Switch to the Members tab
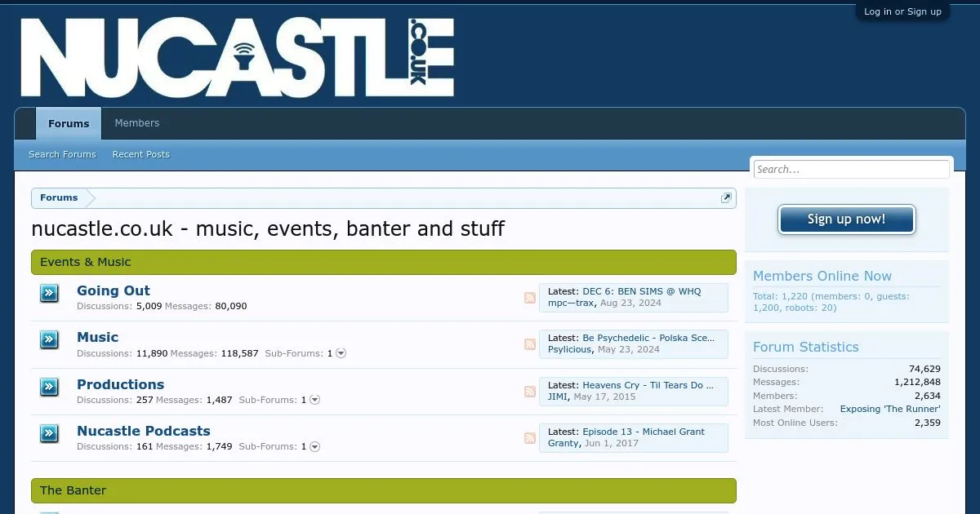 point(137,123)
